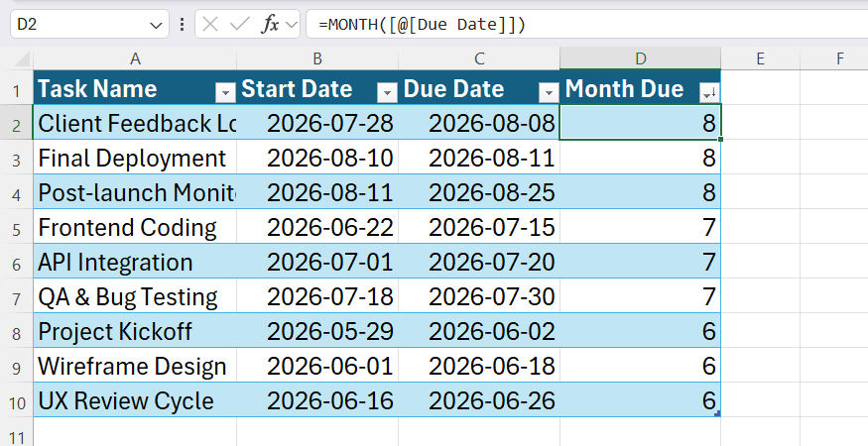
Task: Select row 1 header
Action: point(17,90)
